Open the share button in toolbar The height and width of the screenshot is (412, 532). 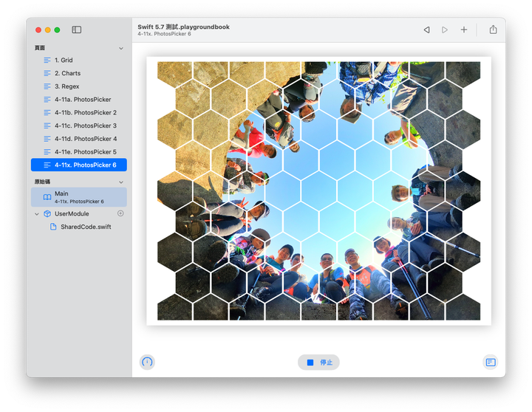click(493, 30)
